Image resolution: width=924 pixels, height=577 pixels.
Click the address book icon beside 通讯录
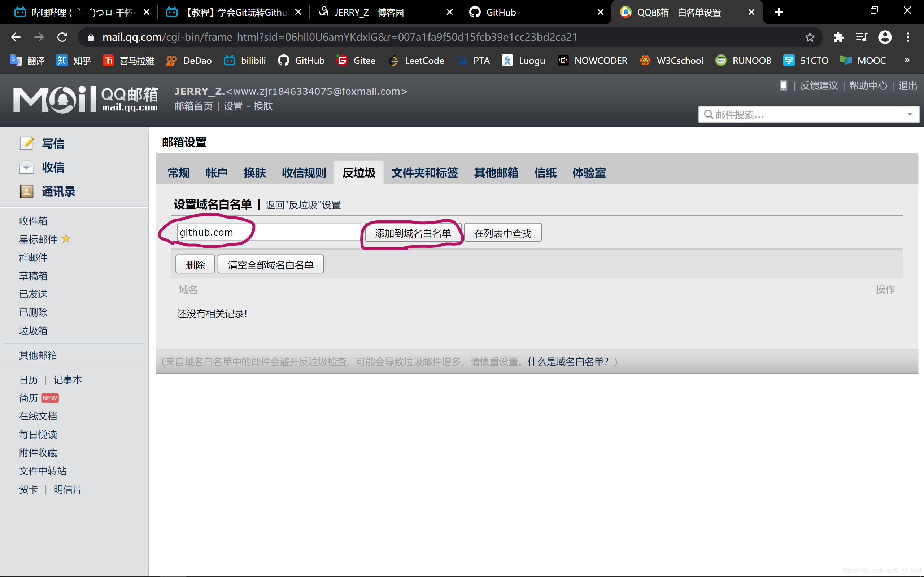coord(27,191)
